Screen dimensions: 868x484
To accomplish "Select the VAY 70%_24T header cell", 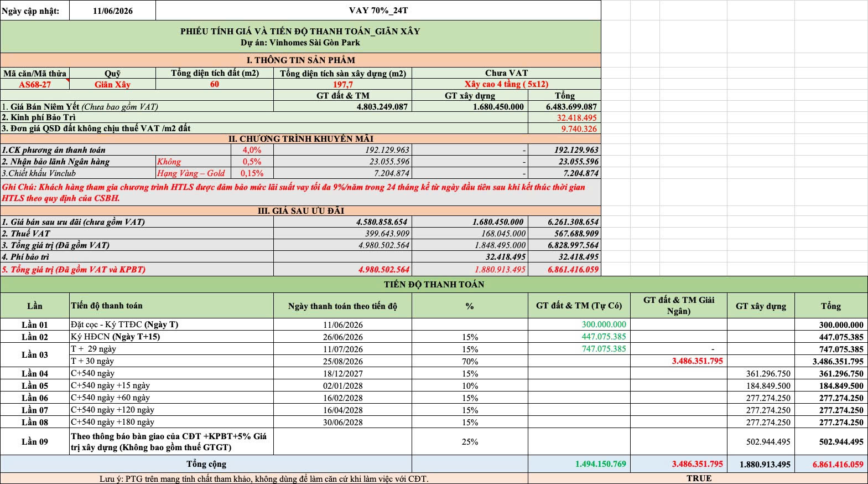I will tap(378, 11).
